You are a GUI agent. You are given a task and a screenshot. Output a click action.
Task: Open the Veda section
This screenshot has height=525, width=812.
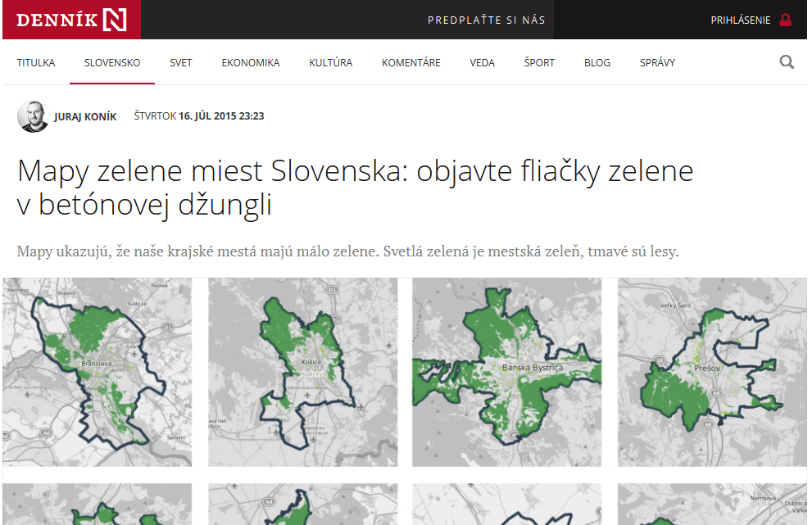coord(482,62)
